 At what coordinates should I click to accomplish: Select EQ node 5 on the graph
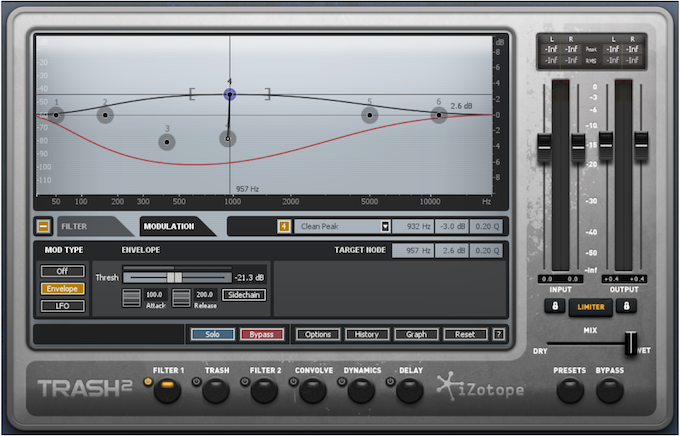click(369, 115)
